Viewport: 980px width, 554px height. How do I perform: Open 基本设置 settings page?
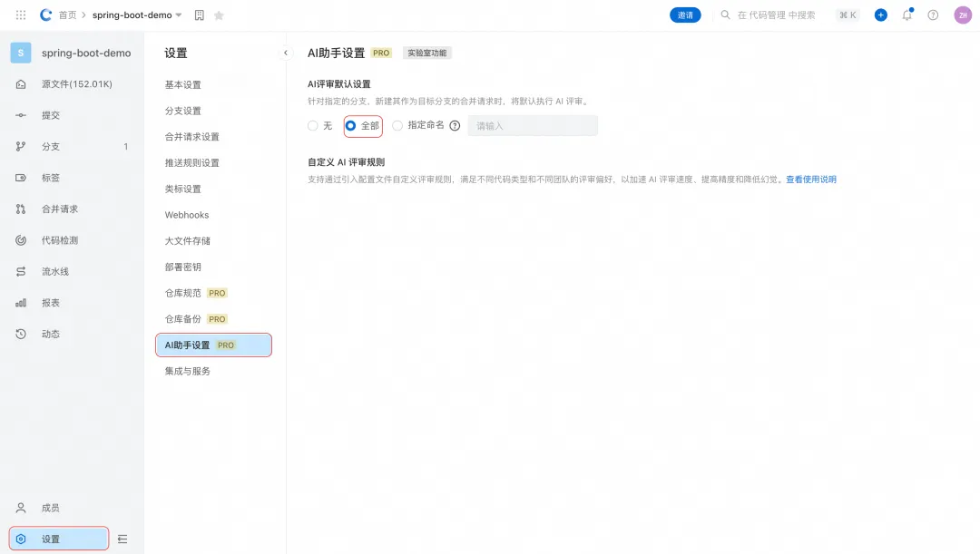coord(183,85)
